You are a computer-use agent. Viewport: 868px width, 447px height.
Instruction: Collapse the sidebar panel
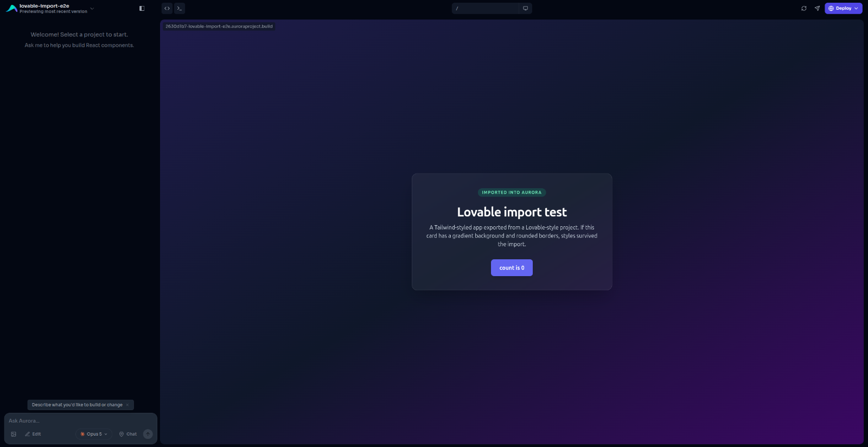(142, 8)
